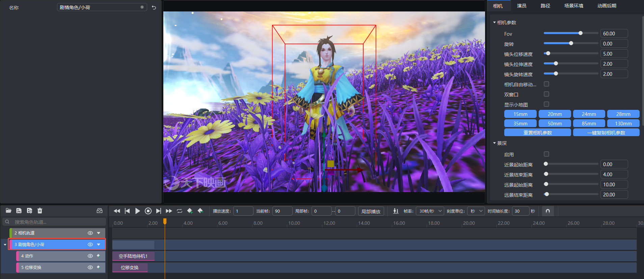Click the fast-forward button

tap(169, 211)
